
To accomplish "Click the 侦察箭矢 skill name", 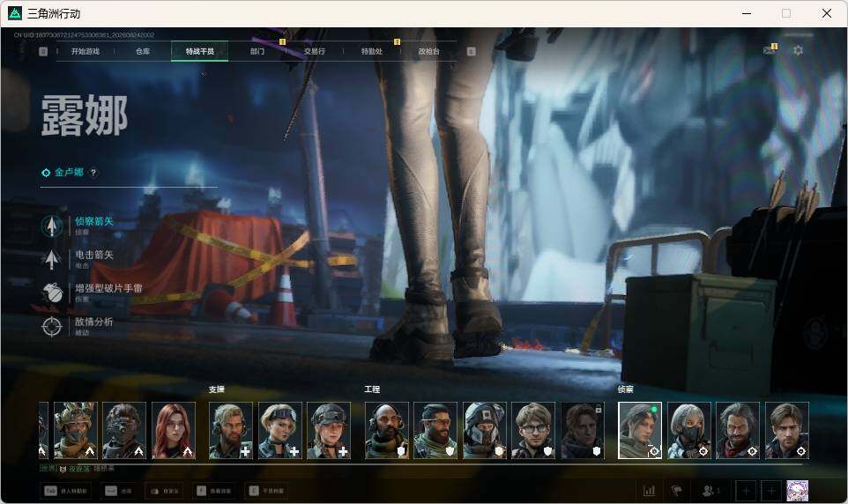I will [x=94, y=221].
